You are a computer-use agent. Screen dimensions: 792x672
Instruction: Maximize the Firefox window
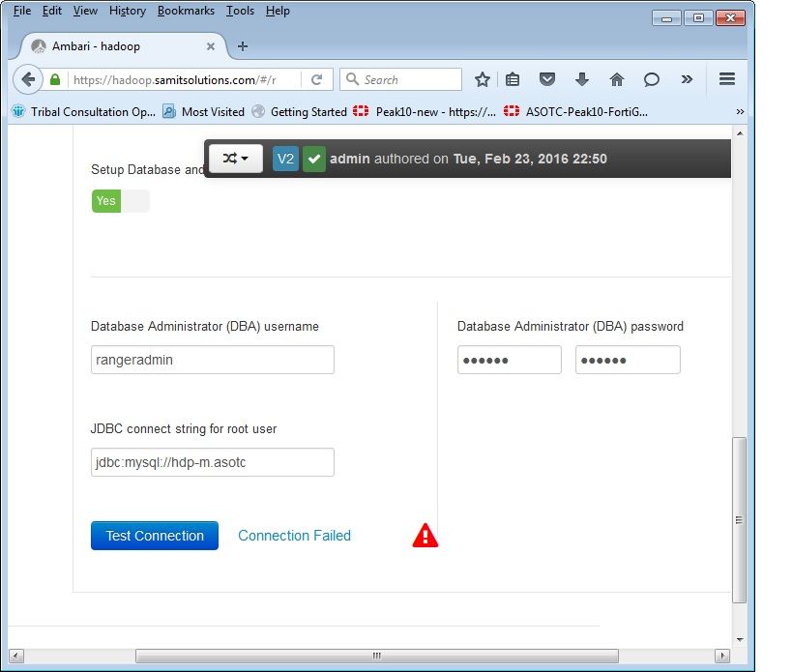click(x=698, y=18)
